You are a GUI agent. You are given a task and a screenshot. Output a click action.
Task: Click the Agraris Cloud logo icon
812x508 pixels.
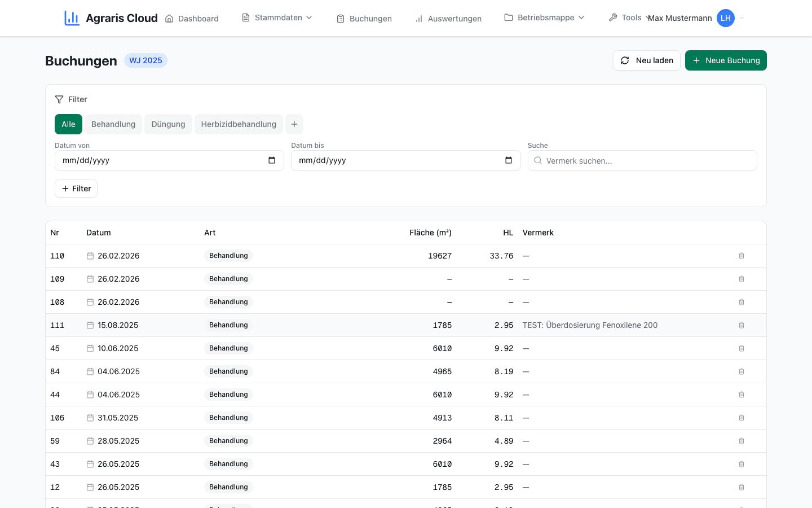(72, 18)
